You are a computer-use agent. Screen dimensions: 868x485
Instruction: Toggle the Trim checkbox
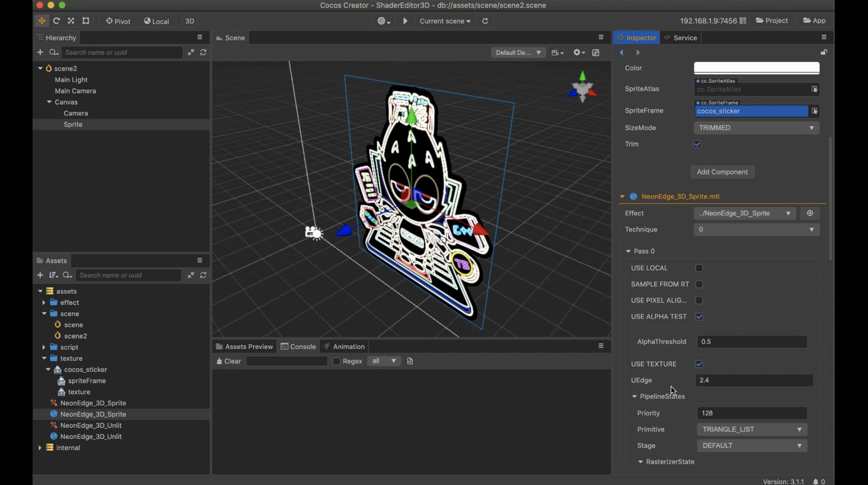697,144
